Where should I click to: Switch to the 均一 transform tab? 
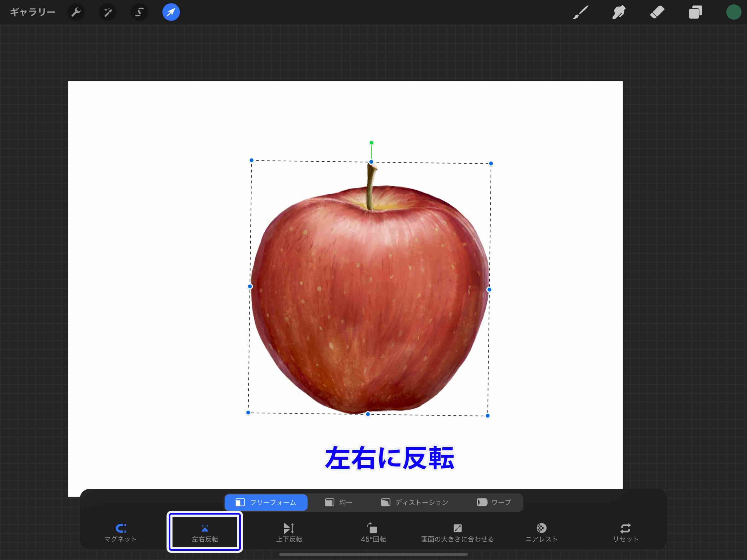coord(339,502)
